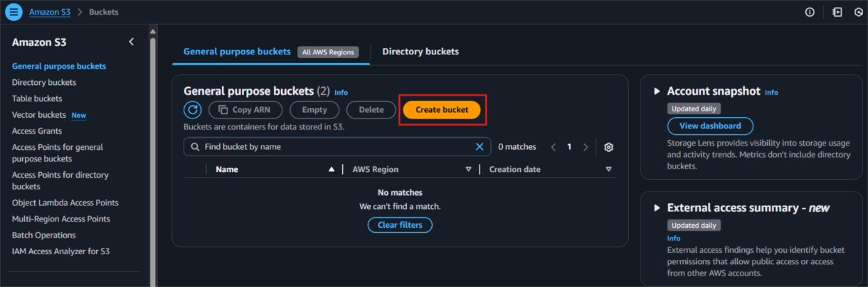Click the AWS Region column header

pyautogui.click(x=376, y=169)
